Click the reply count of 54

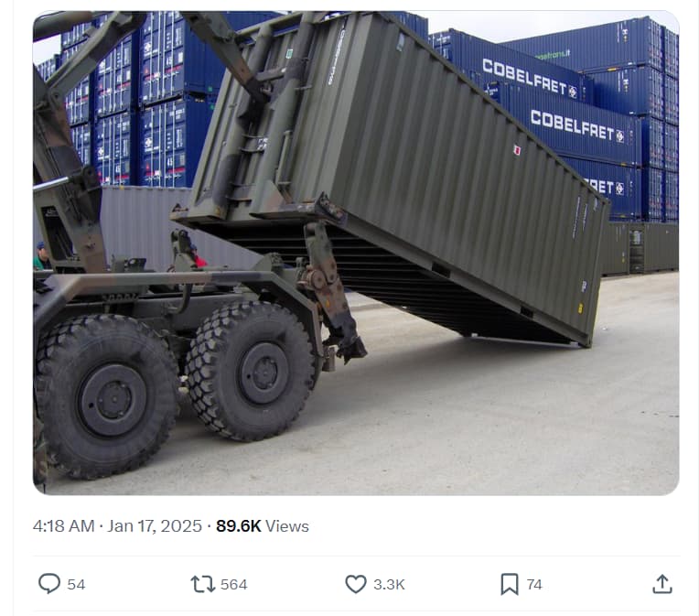pyautogui.click(x=76, y=584)
